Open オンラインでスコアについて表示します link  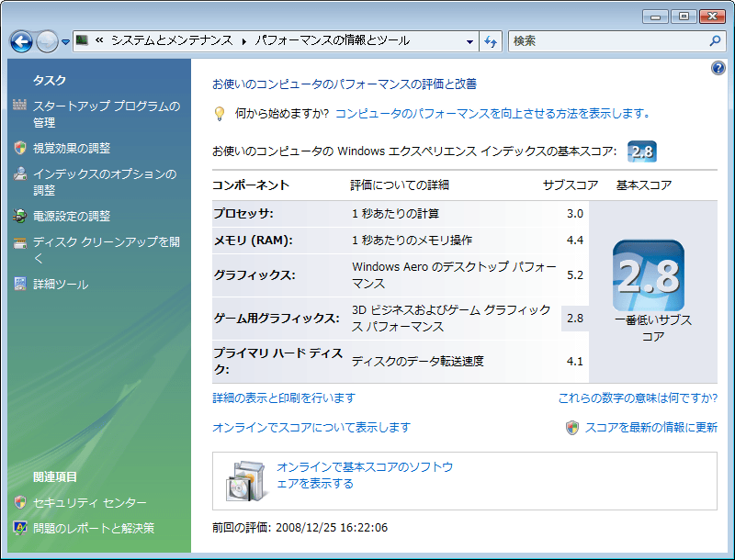311,428
